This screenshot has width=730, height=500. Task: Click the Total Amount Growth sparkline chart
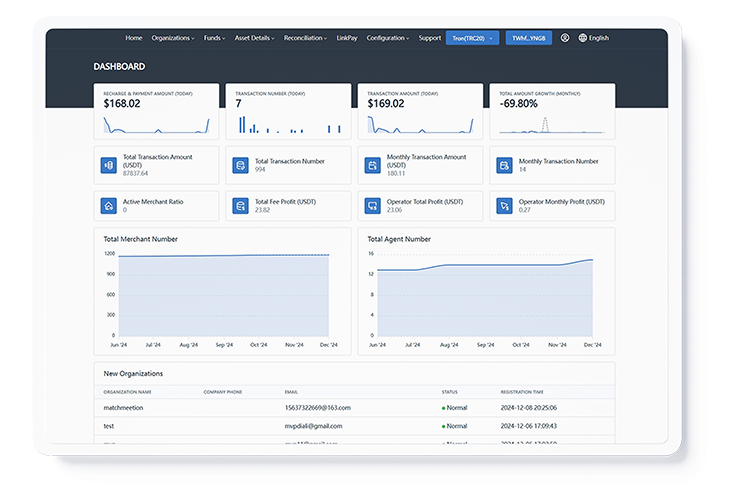[x=552, y=125]
